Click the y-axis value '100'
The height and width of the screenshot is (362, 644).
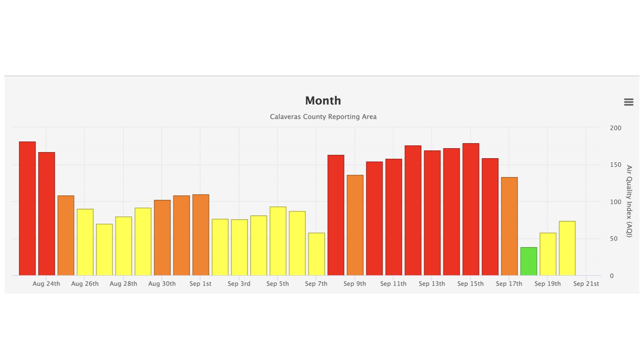point(615,202)
